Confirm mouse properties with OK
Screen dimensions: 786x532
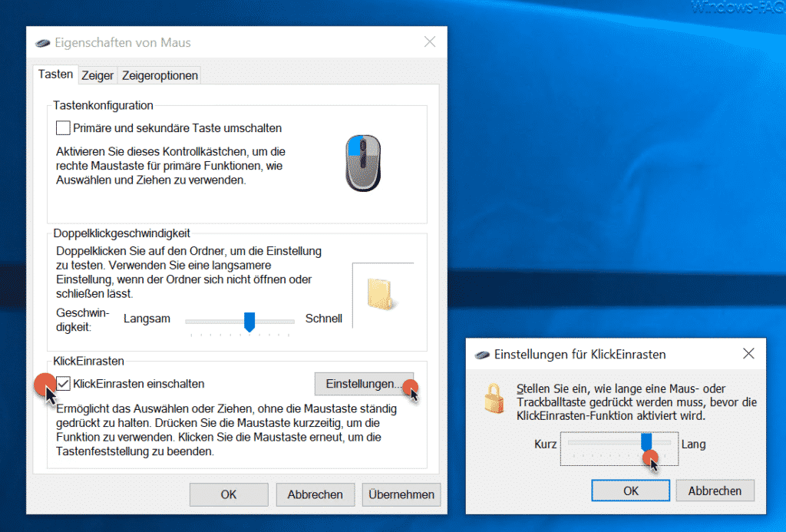229,495
